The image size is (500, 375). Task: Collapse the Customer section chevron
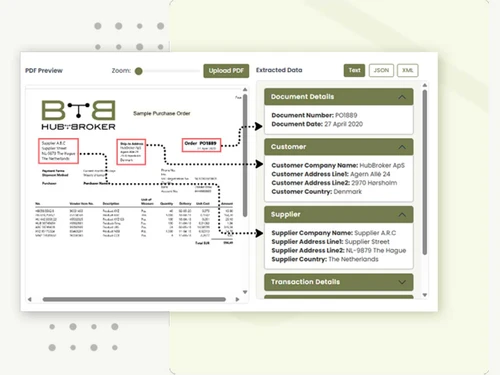point(402,147)
